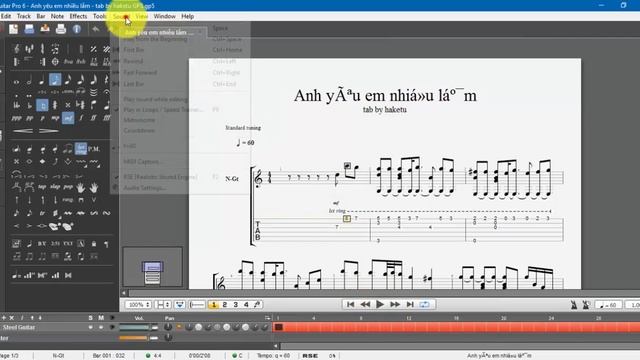Open the Edit menu
The width and height of the screenshot is (640, 360).
pyautogui.click(x=6, y=16)
